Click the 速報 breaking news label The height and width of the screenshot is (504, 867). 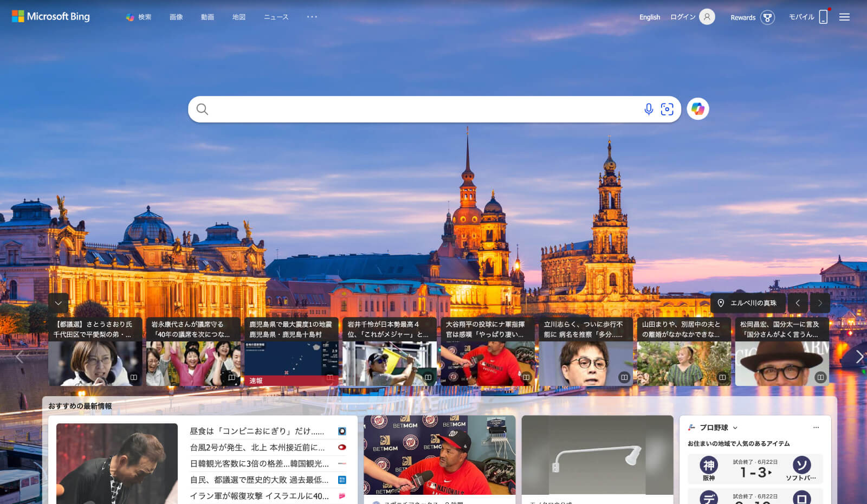click(256, 381)
